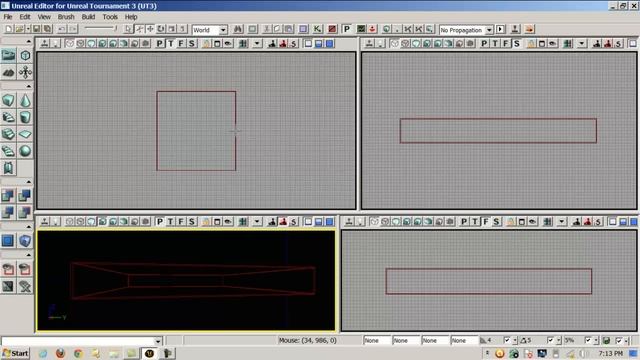640x360 pixels.
Task: Select the Geometry mode cube tool
Action: [25, 55]
